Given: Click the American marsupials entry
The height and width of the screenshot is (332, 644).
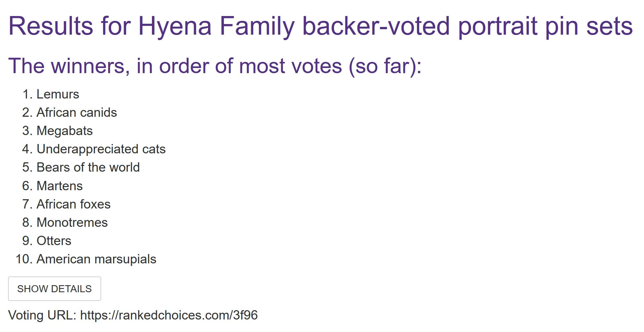Looking at the screenshot, I should (x=96, y=259).
